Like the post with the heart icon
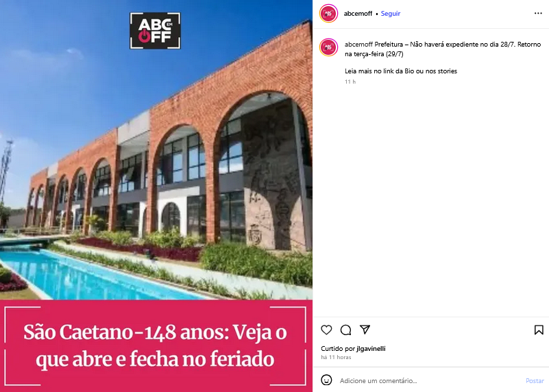 326,330
